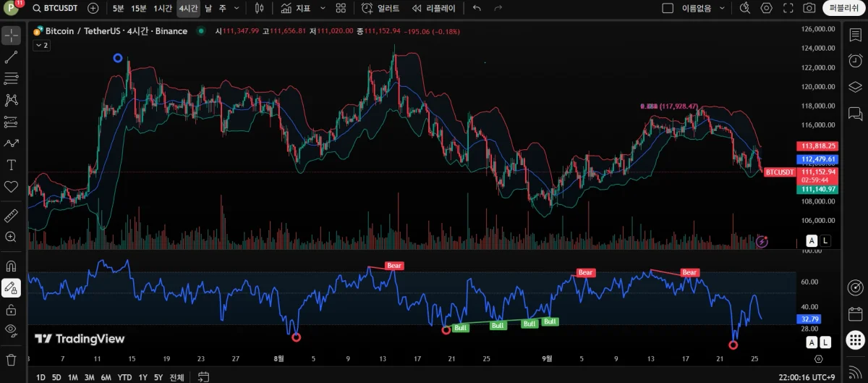Open the Fibonacci retracement tool group
This screenshot has height=383, width=868.
tap(11, 79)
